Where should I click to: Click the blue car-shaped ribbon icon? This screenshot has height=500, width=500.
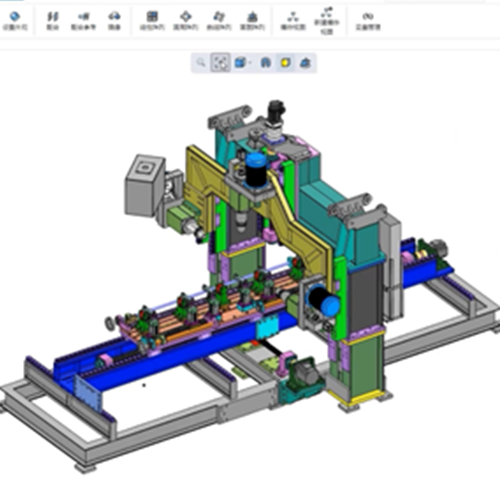click(x=114, y=16)
